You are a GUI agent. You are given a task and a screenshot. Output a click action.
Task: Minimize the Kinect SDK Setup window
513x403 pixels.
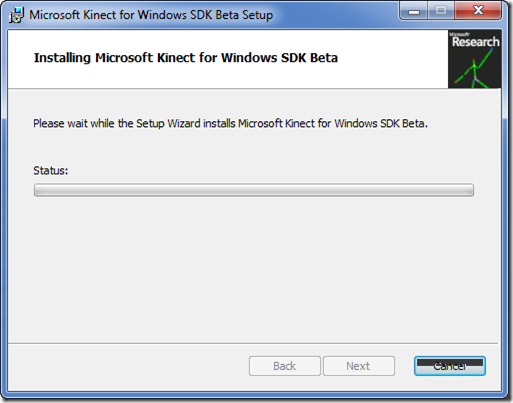pyautogui.click(x=414, y=12)
